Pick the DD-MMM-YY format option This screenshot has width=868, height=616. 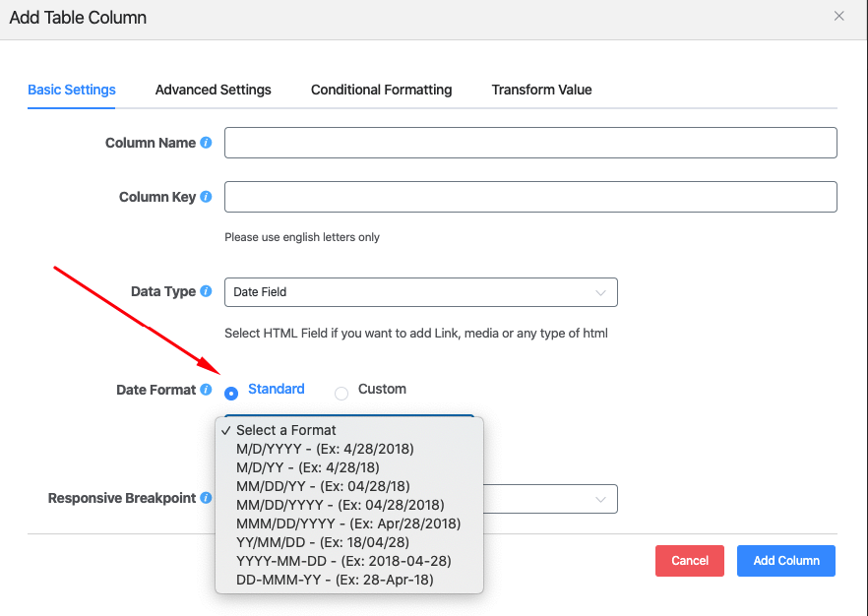tap(335, 580)
